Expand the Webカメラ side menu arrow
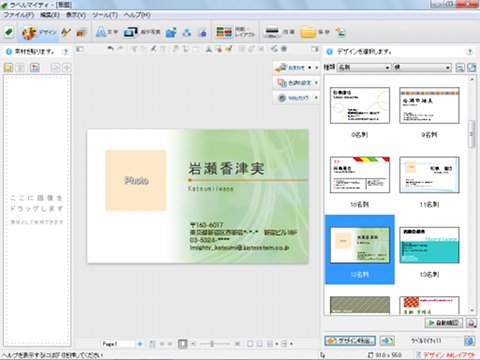Image resolution: width=480 pixels, height=360 pixels. click(316, 98)
